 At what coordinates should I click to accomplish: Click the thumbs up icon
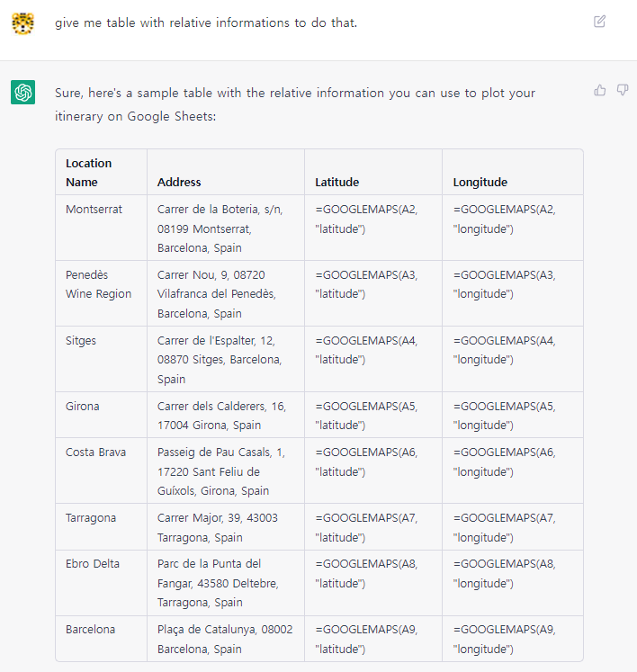coord(600,90)
